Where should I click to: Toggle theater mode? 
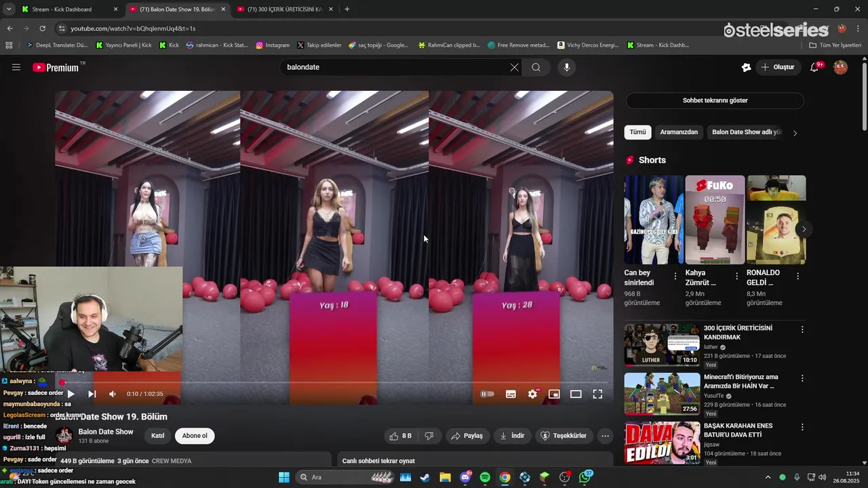tap(576, 394)
